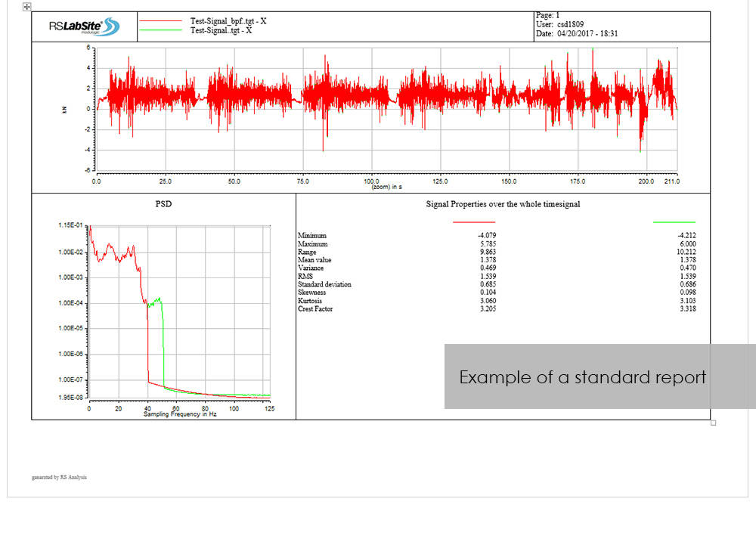
Task: Click the Test-Signal_bpf..tgt - X legend label
Action: point(228,21)
